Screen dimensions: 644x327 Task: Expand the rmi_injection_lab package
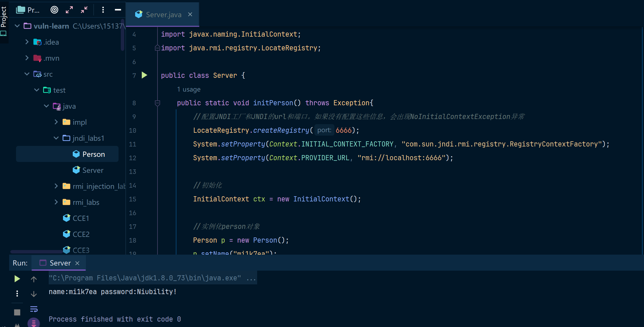click(56, 186)
